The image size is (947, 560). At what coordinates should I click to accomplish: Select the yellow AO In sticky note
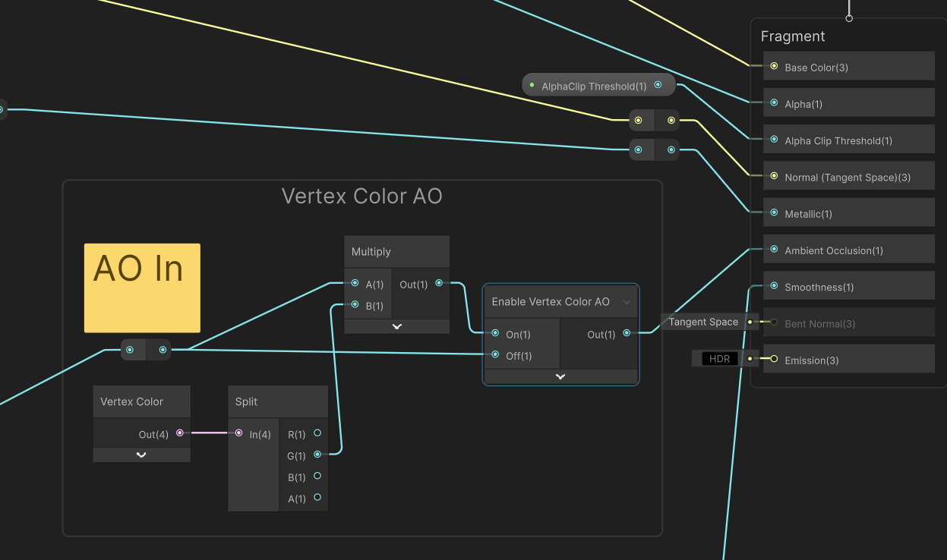[142, 288]
